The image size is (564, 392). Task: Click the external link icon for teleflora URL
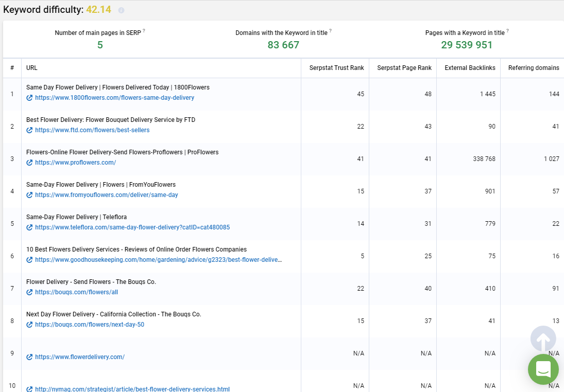(29, 227)
